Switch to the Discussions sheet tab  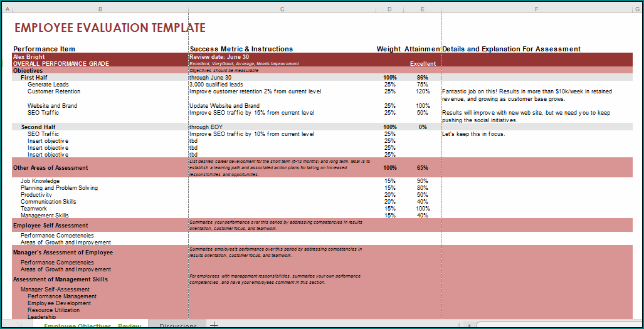[178, 326]
